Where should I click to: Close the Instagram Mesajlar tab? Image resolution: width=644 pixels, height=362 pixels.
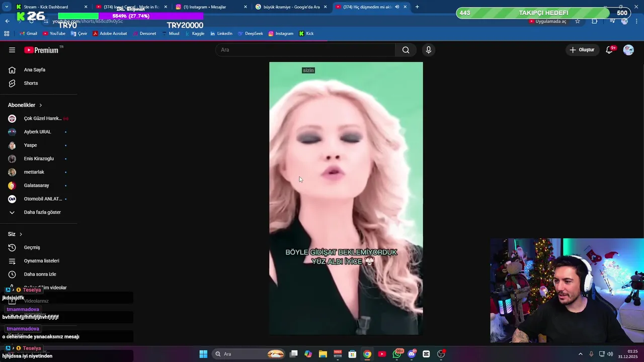pos(246,7)
